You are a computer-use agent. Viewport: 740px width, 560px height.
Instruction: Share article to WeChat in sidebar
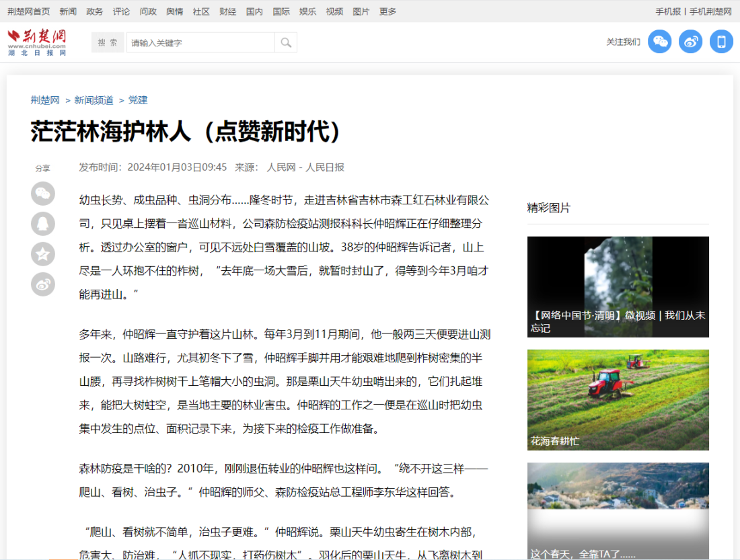click(x=43, y=194)
